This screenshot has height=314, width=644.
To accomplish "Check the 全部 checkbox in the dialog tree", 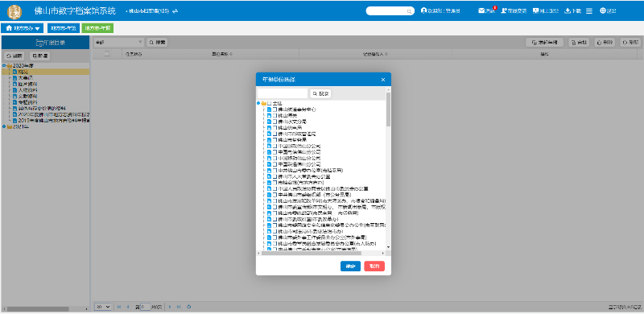I will [x=270, y=103].
